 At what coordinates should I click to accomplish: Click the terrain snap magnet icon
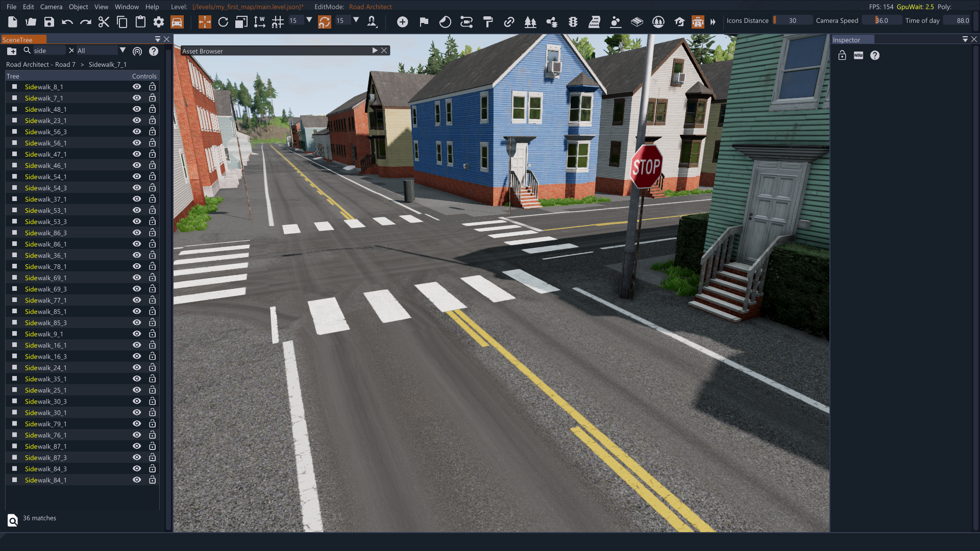pos(372,21)
